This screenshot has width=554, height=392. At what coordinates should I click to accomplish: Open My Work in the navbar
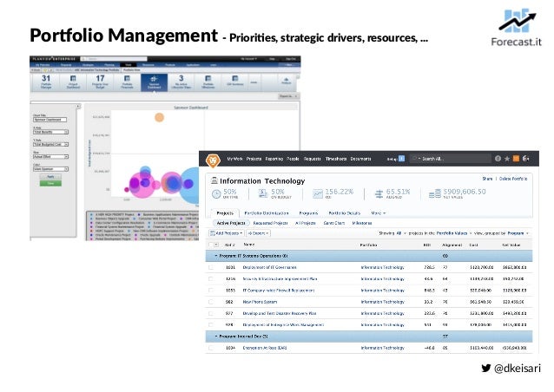click(234, 159)
